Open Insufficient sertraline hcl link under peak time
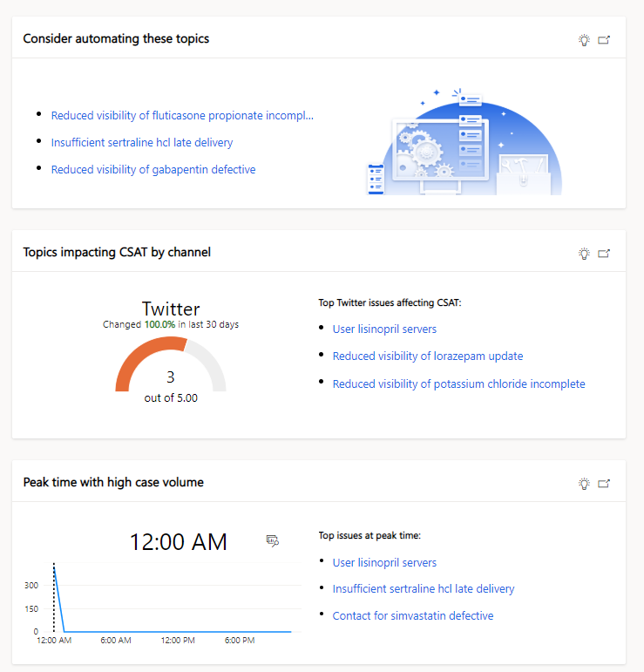Image resolution: width=644 pixels, height=672 pixels. tap(424, 588)
